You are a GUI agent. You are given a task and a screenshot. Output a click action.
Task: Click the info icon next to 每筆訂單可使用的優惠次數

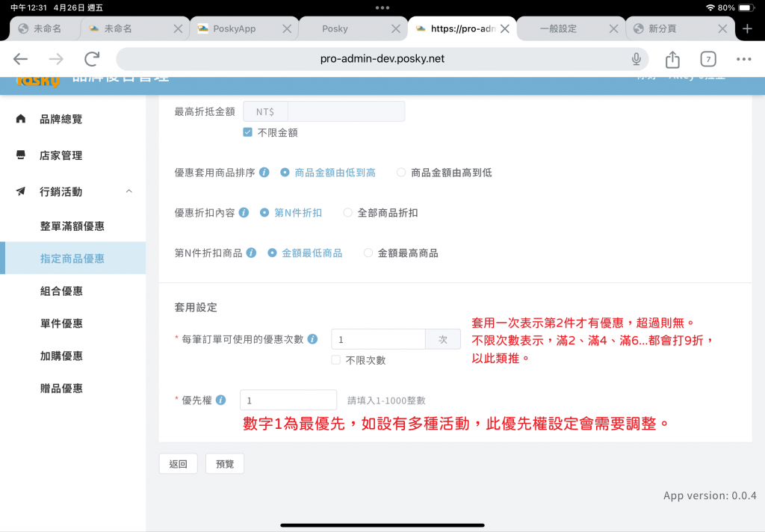pos(313,338)
